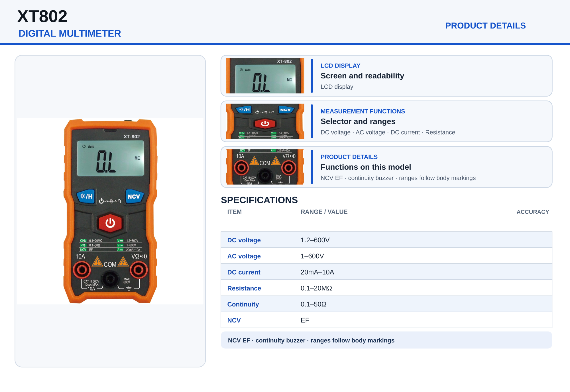
Task: Click the ITEM column header
Action: (x=234, y=212)
